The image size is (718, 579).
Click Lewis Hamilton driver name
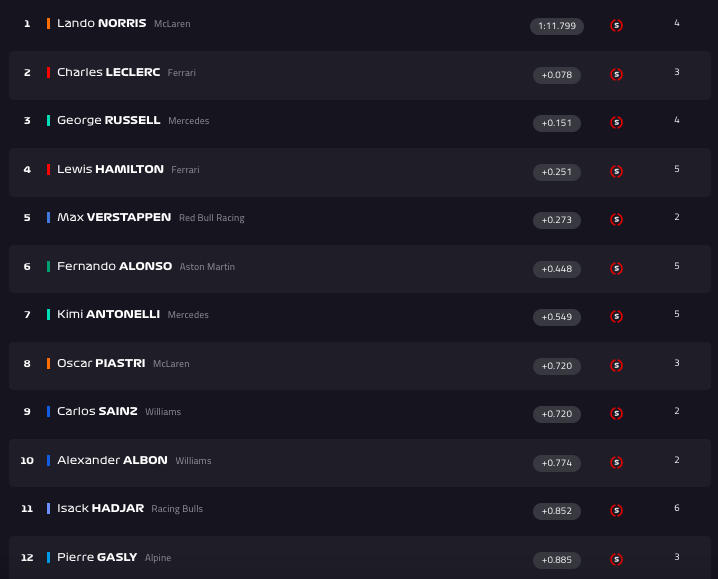click(x=110, y=169)
